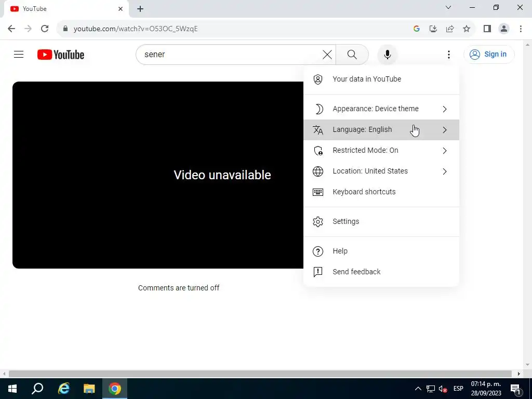The height and width of the screenshot is (399, 532).
Task: Close the YouTube tab
Action: [121, 9]
